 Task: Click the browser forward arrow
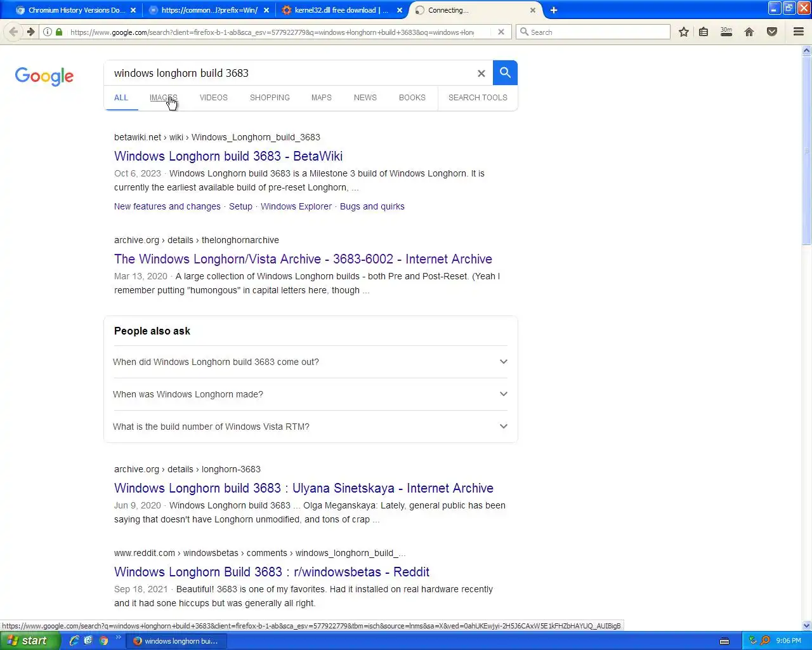point(30,32)
